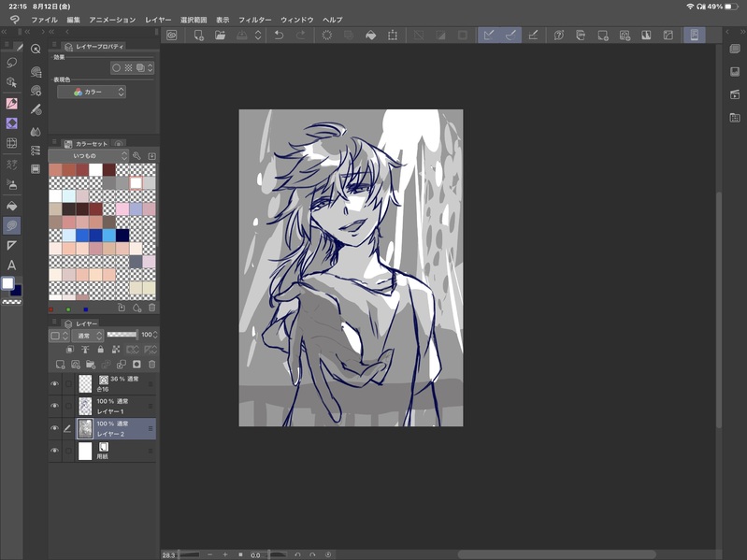Pick the dark navy color swatch
Viewport: 747px width, 560px height.
122,236
